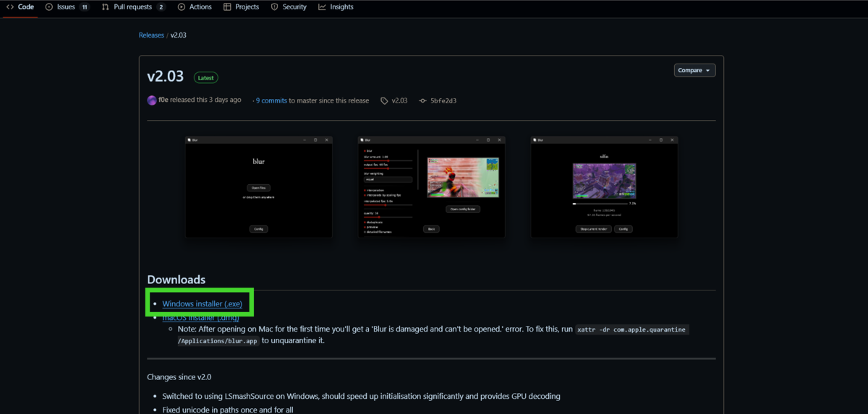Click the Pull requests icon
868x414 pixels.
click(x=106, y=7)
